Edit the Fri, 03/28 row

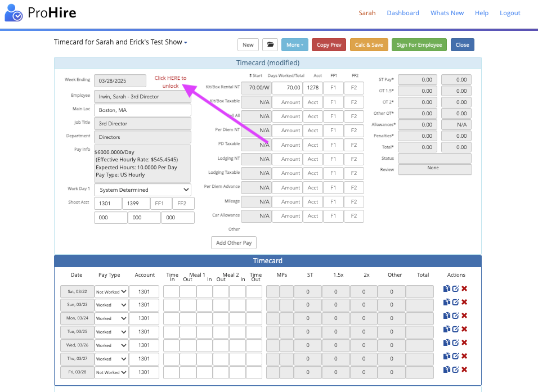(x=455, y=370)
